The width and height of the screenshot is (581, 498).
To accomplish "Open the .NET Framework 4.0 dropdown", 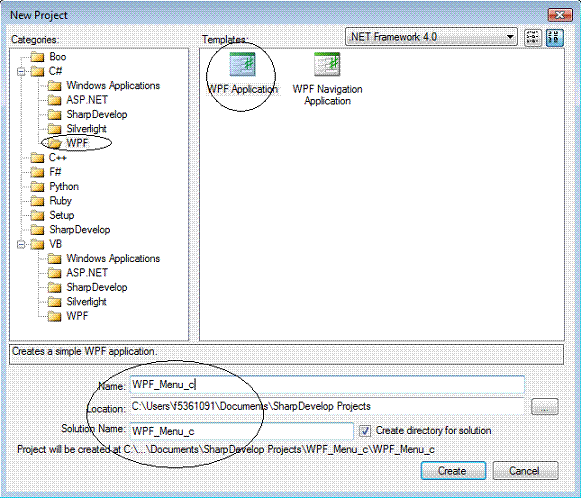I will (x=431, y=37).
